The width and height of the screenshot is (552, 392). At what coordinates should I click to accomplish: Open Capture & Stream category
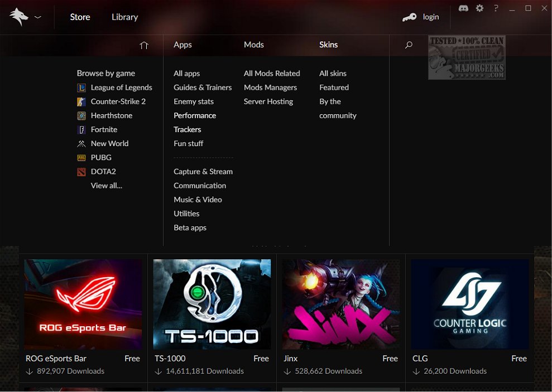coord(203,172)
